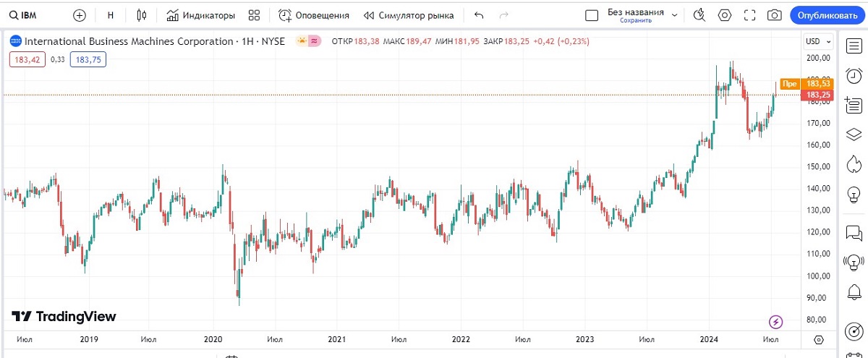Open Без названия layout name
868x358 pixels.
tap(636, 12)
